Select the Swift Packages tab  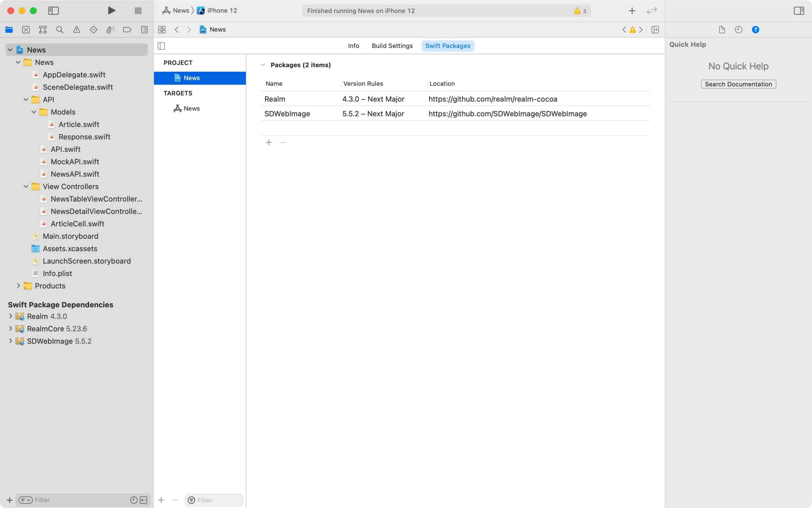448,46
